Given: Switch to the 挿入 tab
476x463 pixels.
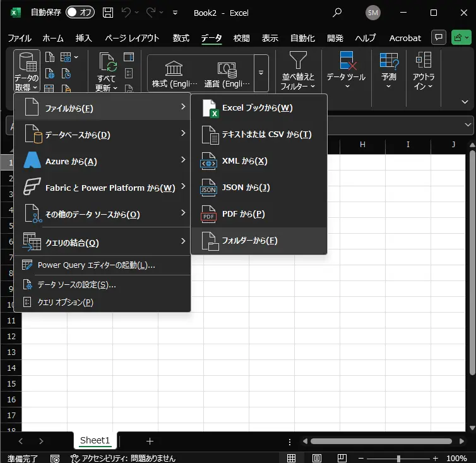Looking at the screenshot, I should (x=83, y=38).
